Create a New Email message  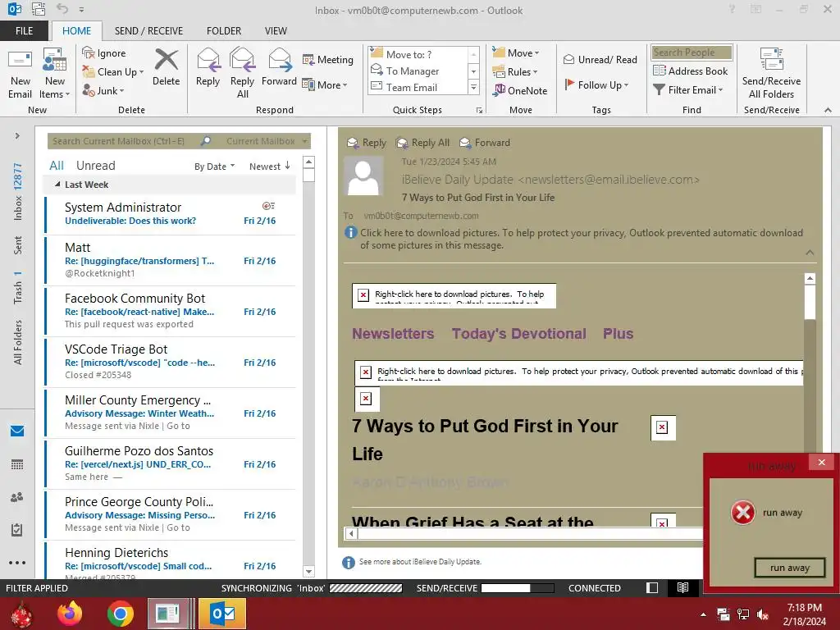[x=21, y=73]
